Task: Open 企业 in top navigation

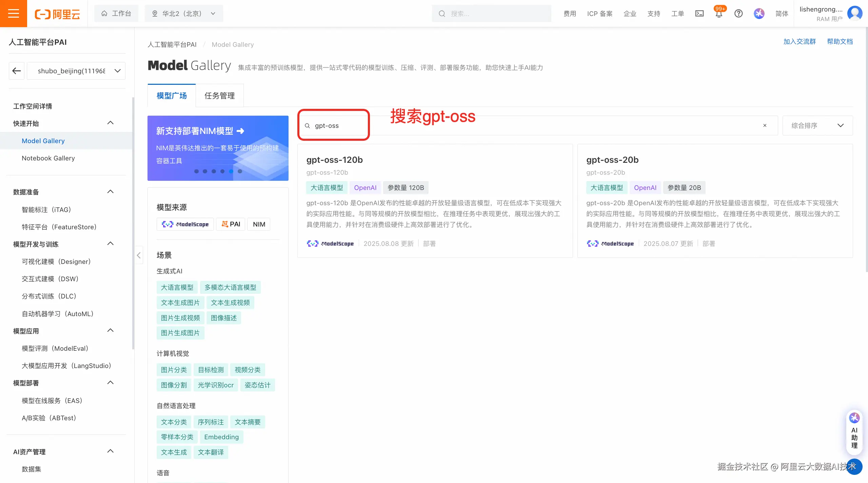Action: click(x=630, y=14)
